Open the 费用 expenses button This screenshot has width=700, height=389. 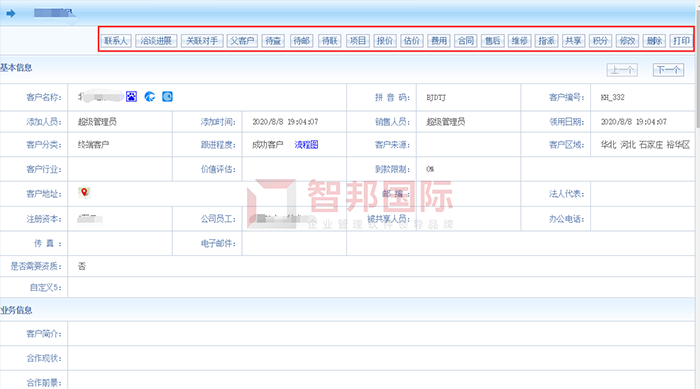(439, 41)
